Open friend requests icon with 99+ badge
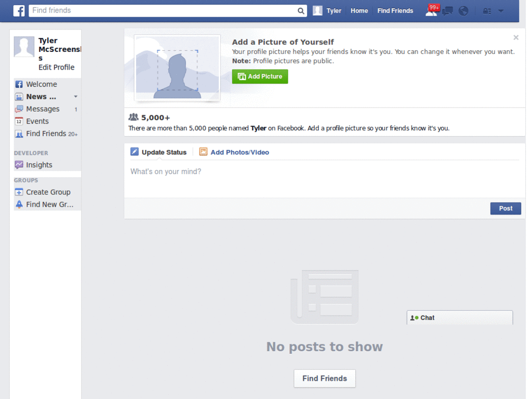Image resolution: width=532 pixels, height=399 pixels. point(432,10)
